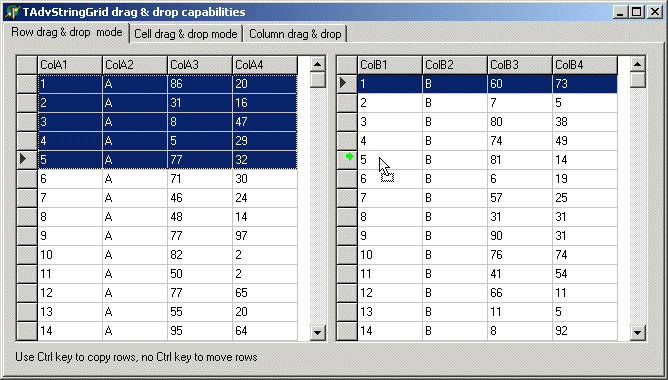The image size is (668, 380).
Task: Click row indicator triangle of right grid row 1
Action: [343, 83]
